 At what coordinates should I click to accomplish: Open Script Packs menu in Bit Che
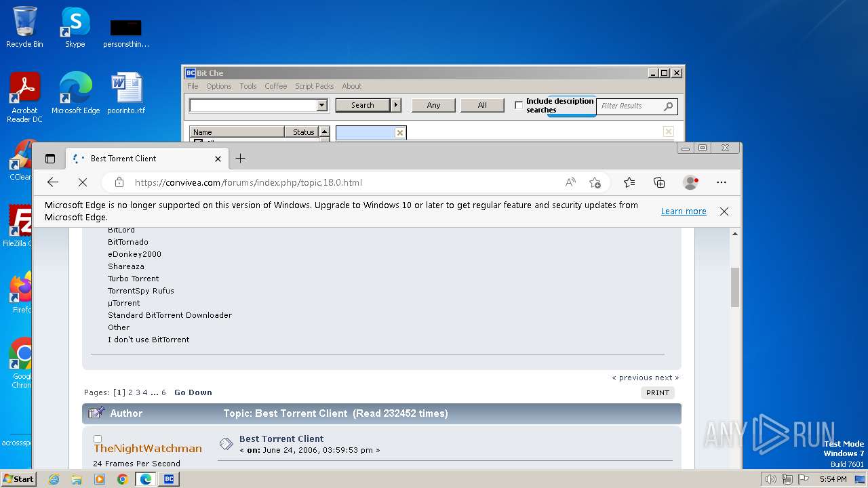(x=314, y=86)
